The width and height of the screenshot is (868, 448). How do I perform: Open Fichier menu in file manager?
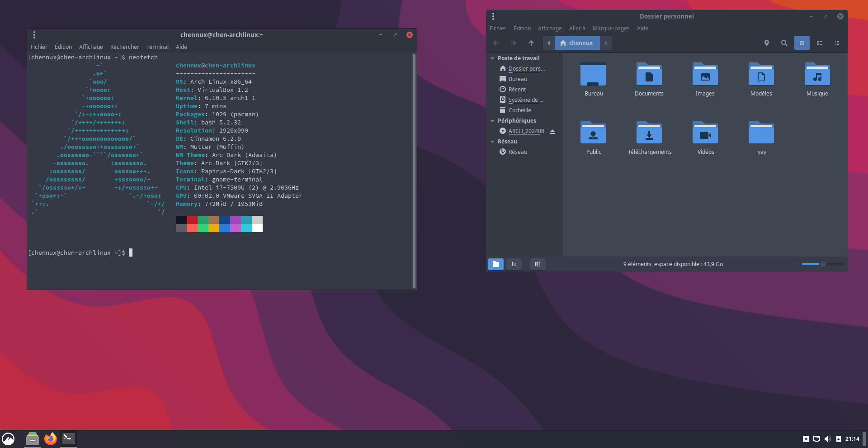pyautogui.click(x=498, y=29)
